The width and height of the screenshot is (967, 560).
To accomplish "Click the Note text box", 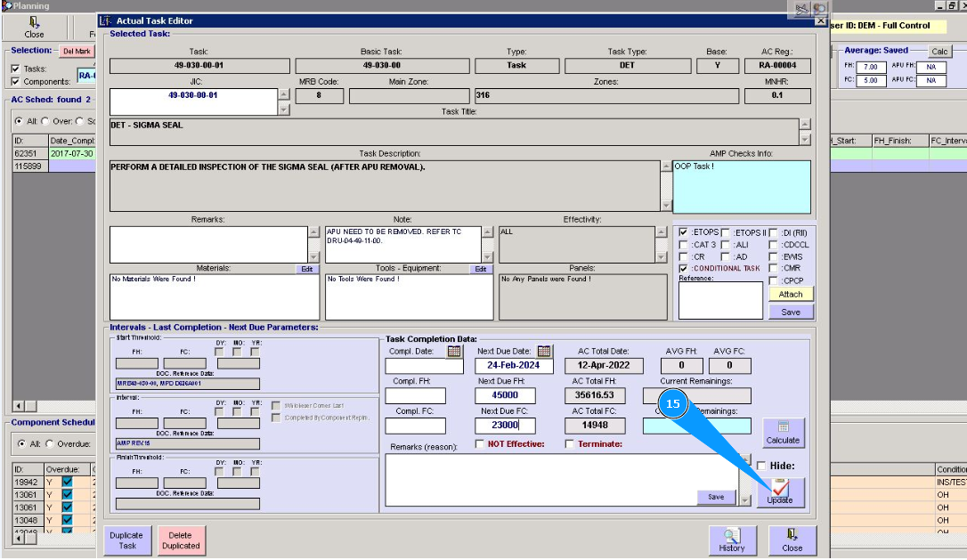I will [402, 244].
